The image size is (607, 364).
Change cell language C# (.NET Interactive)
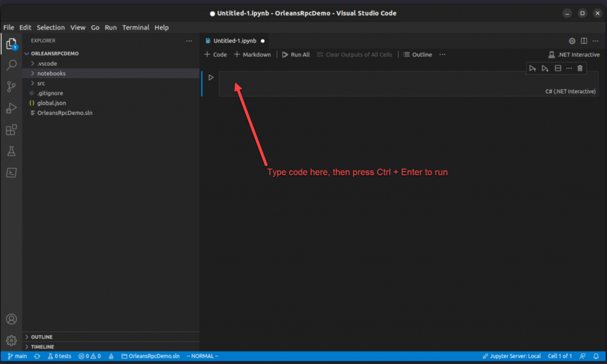pyautogui.click(x=570, y=91)
